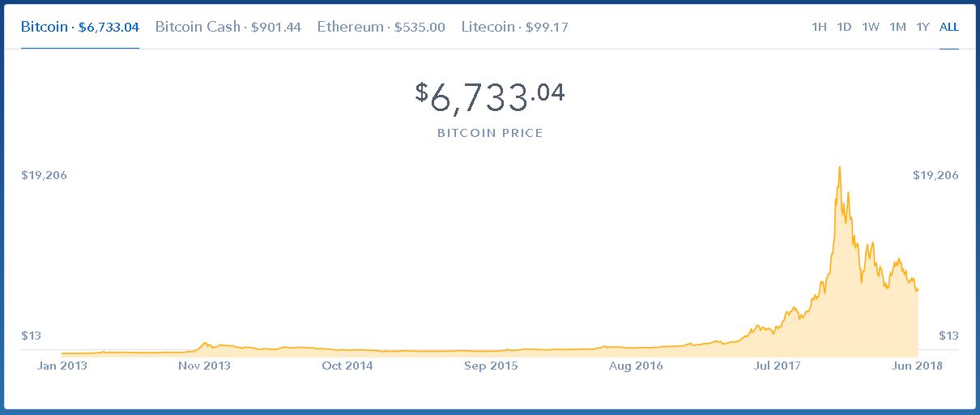Screen dimensions: 980x415
Task: Change chart range to 1Y
Action: tap(922, 27)
